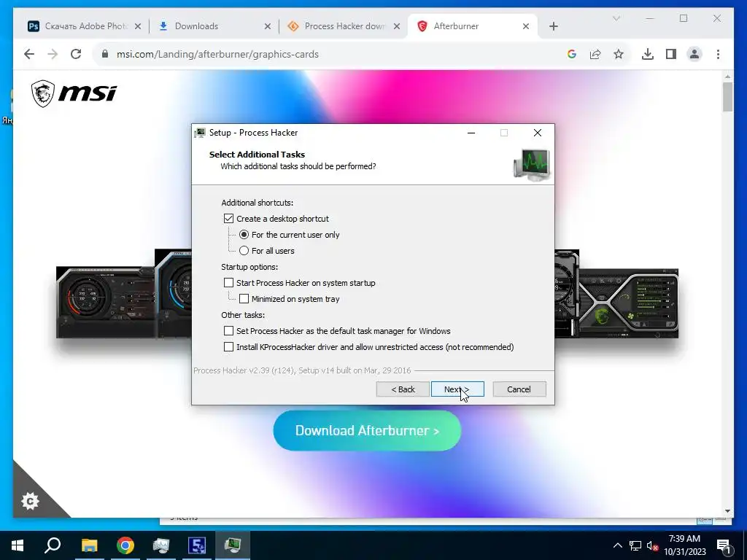
Task: Bookmark this page with star icon
Action: point(619,54)
